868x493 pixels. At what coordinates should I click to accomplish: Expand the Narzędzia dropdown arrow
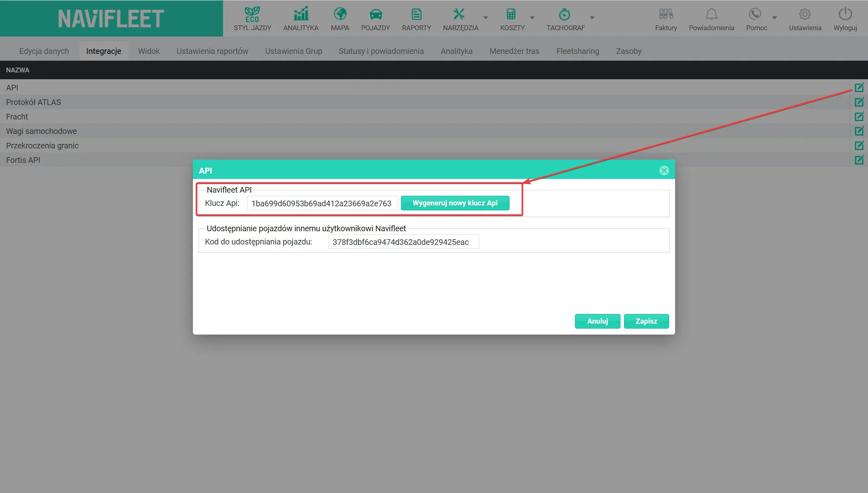click(x=485, y=18)
